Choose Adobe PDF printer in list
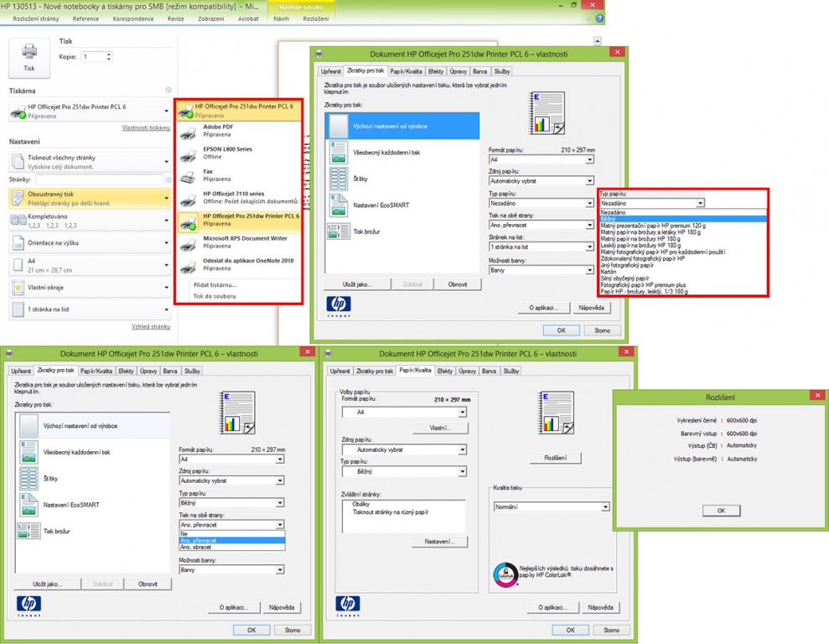The height and width of the screenshot is (644, 829). click(239, 131)
